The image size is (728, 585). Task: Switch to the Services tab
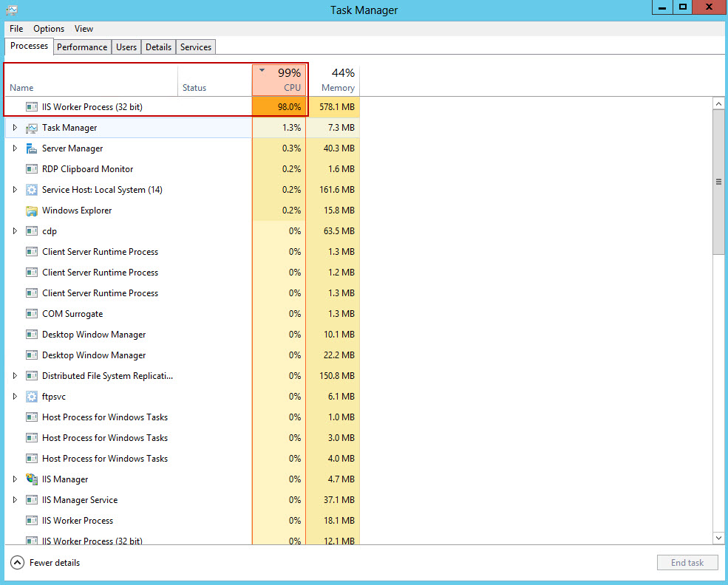[x=195, y=46]
